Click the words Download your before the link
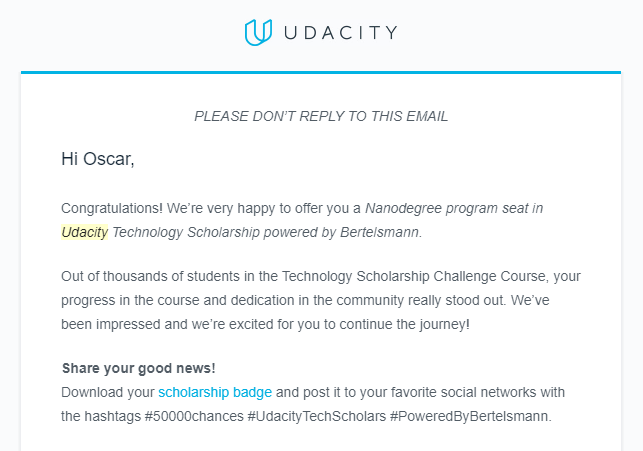643x451 pixels. pos(107,391)
